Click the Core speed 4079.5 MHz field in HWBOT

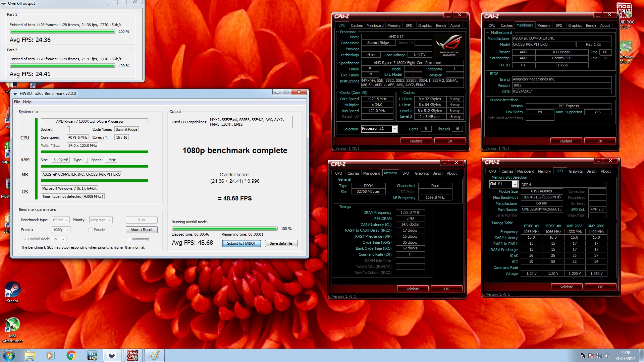(78, 137)
